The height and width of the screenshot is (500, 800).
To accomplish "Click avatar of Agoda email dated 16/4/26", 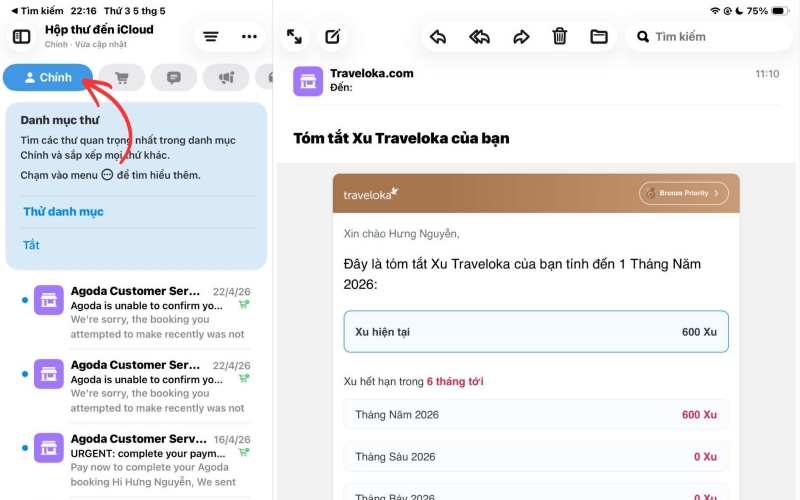I will pyautogui.click(x=48, y=447).
